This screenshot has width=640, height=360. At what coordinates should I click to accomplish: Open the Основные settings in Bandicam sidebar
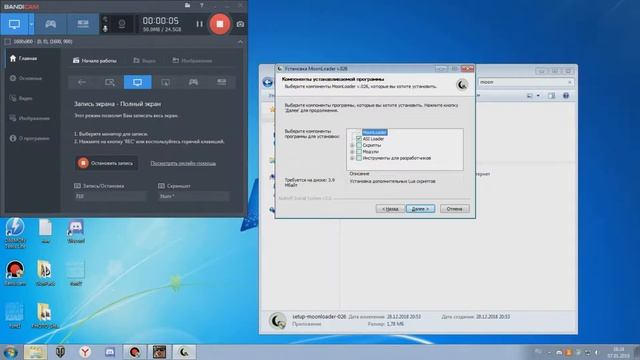tap(26, 78)
